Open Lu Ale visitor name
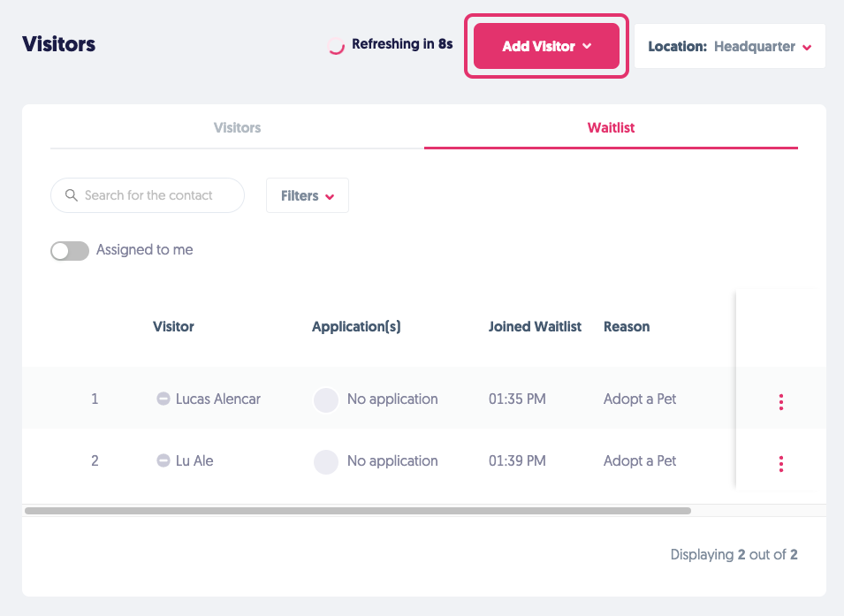 pyautogui.click(x=194, y=460)
